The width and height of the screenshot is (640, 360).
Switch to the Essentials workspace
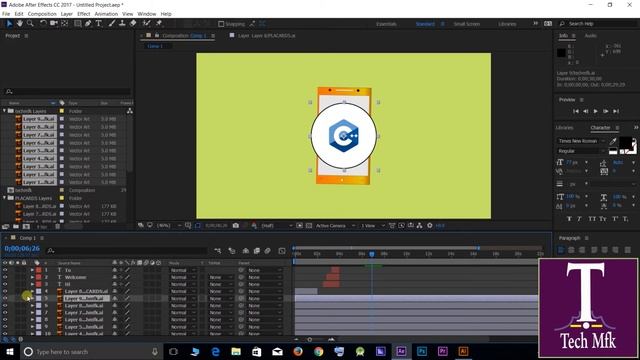386,24
